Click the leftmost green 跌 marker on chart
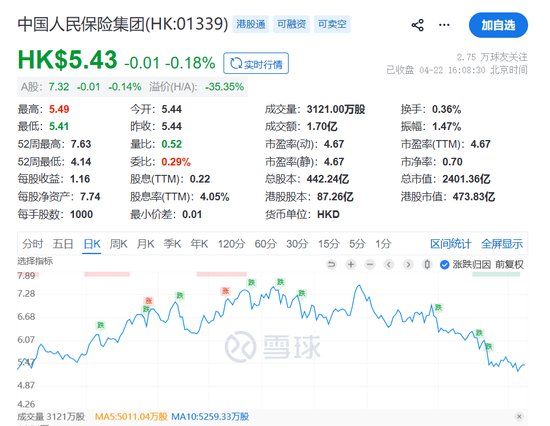The width and height of the screenshot is (550, 426). pos(101,325)
